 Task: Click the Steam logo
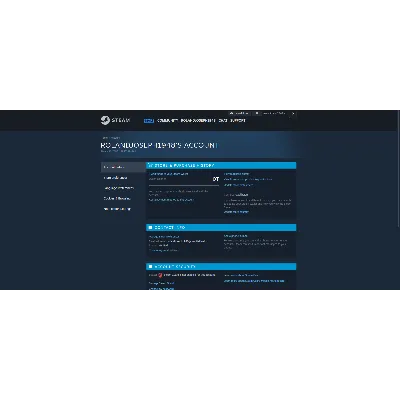[x=115, y=120]
